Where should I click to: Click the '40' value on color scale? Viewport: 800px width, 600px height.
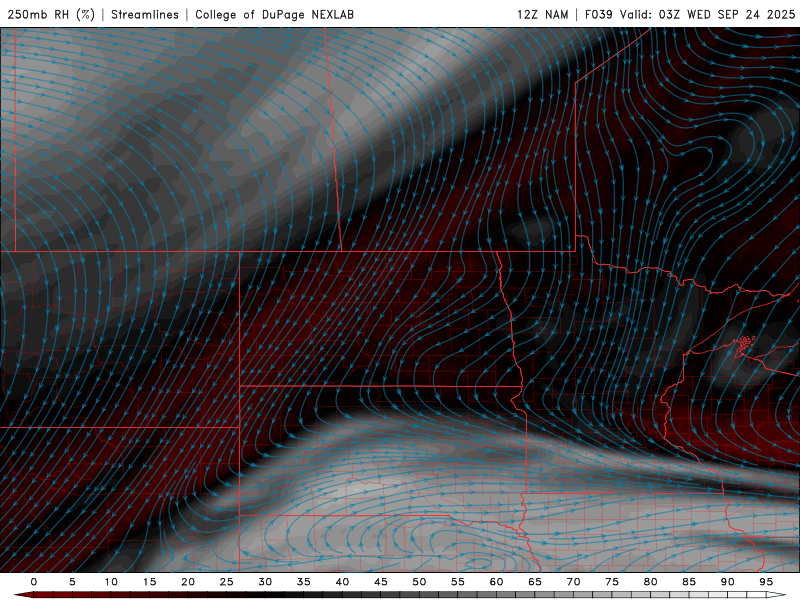pos(342,582)
